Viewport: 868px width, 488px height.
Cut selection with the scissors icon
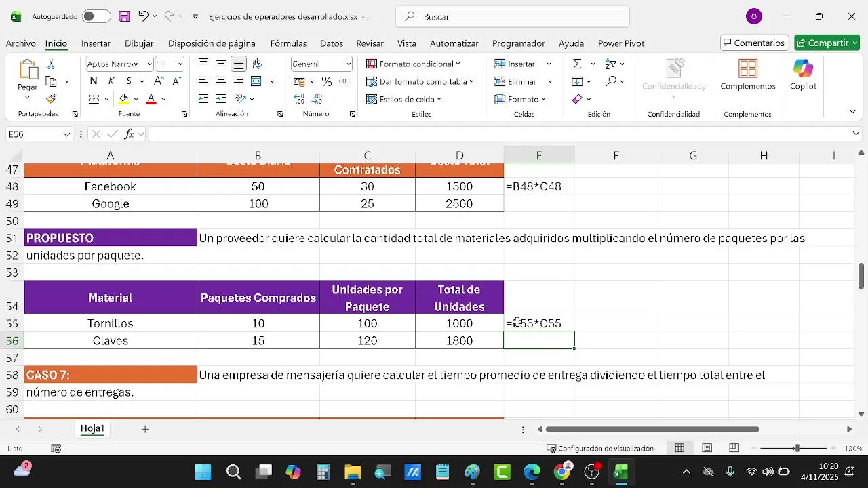51,64
